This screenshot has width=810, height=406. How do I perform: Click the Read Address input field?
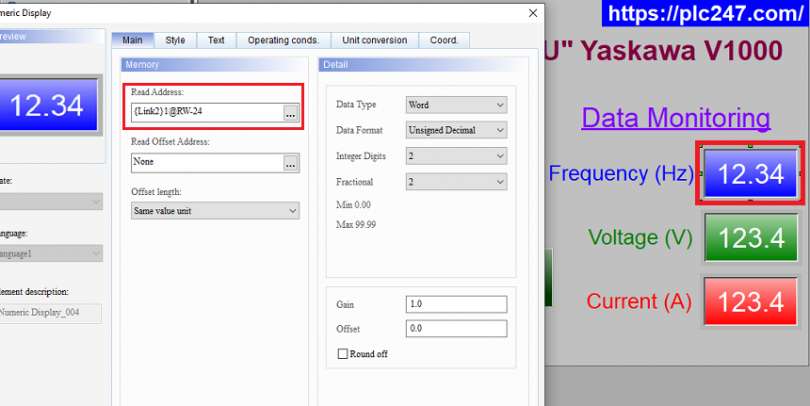pos(208,112)
